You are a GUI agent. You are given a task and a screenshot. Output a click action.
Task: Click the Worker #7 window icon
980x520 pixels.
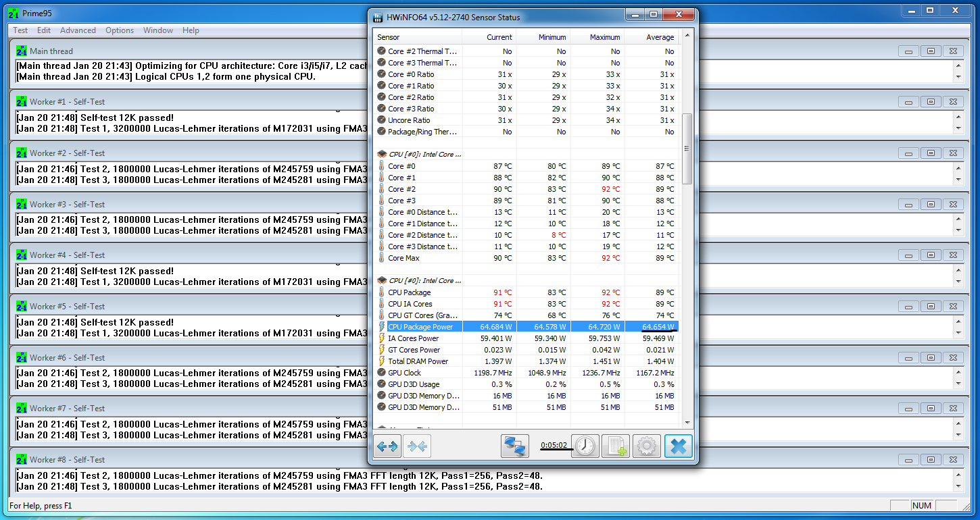[x=22, y=408]
